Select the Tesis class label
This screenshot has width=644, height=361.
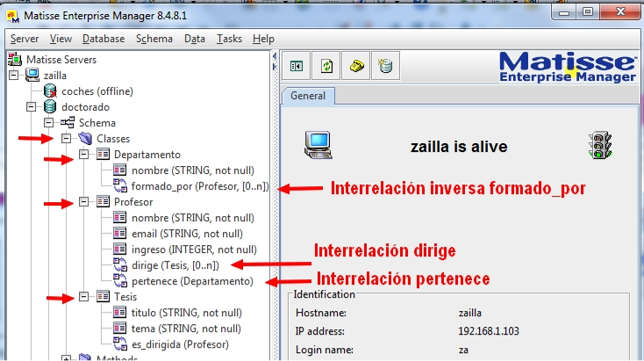(x=125, y=297)
